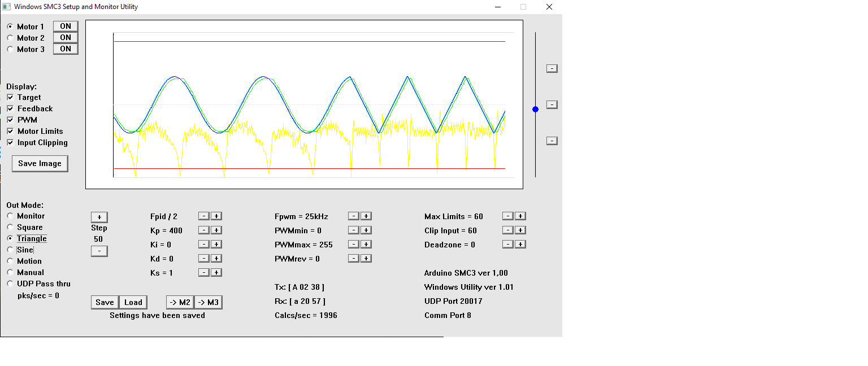Increase the Kp value with plus button
This screenshot has height=366, width=868.
pyautogui.click(x=216, y=230)
